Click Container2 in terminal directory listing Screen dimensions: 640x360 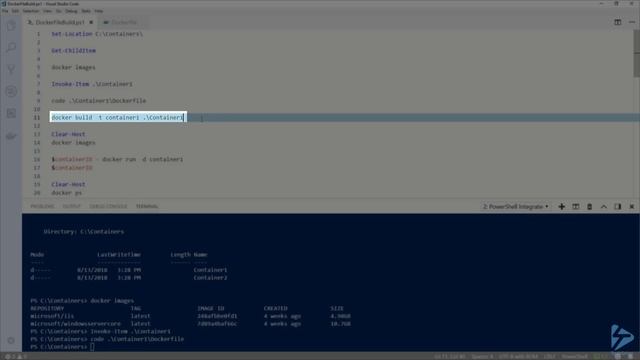pyautogui.click(x=210, y=278)
